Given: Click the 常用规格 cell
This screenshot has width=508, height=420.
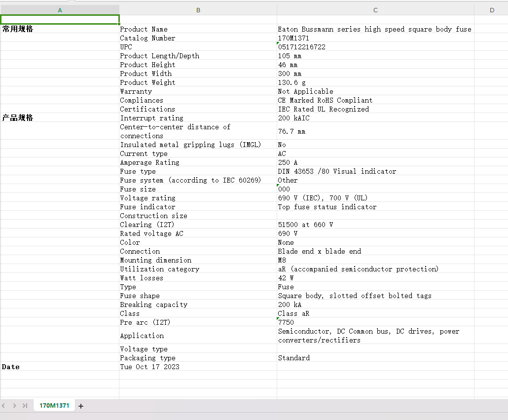Looking at the screenshot, I should coord(60,29).
